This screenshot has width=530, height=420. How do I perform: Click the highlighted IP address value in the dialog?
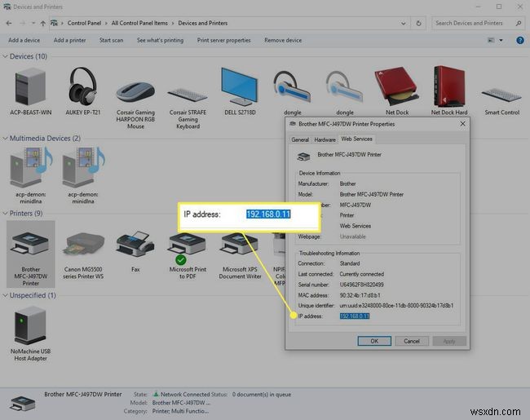[x=355, y=316]
